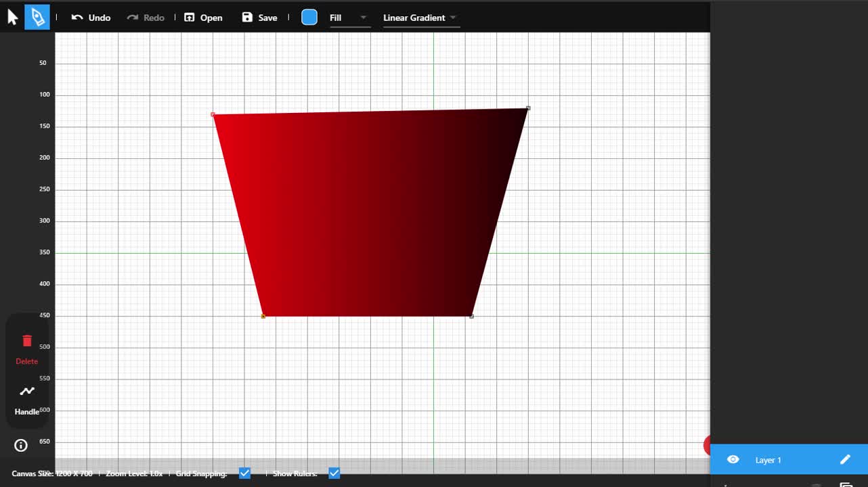Image resolution: width=868 pixels, height=487 pixels.
Task: Click the Zoom Level 1.0x status text
Action: click(134, 473)
